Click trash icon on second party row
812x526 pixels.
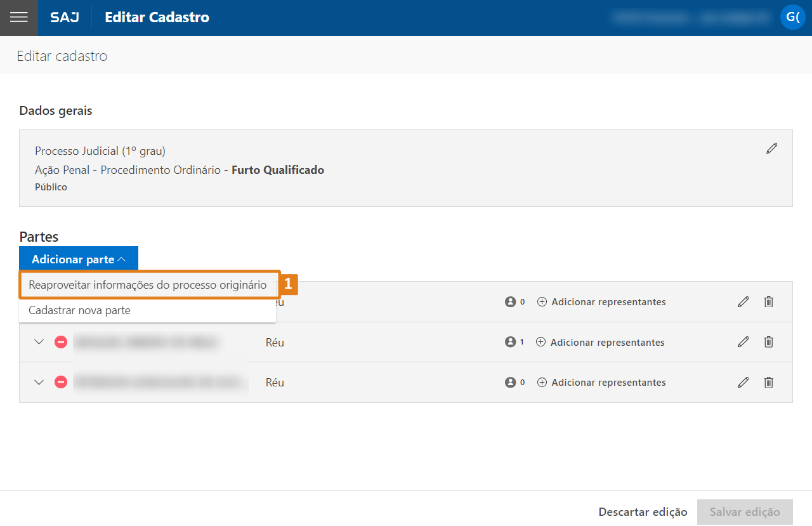pos(768,342)
